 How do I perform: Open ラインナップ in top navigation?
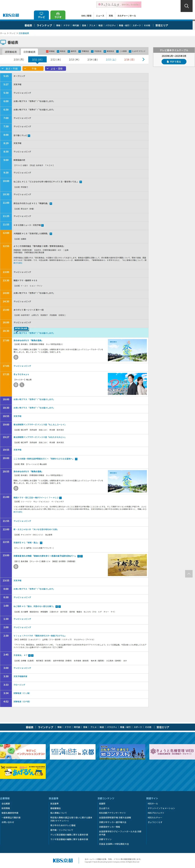(44, 26)
